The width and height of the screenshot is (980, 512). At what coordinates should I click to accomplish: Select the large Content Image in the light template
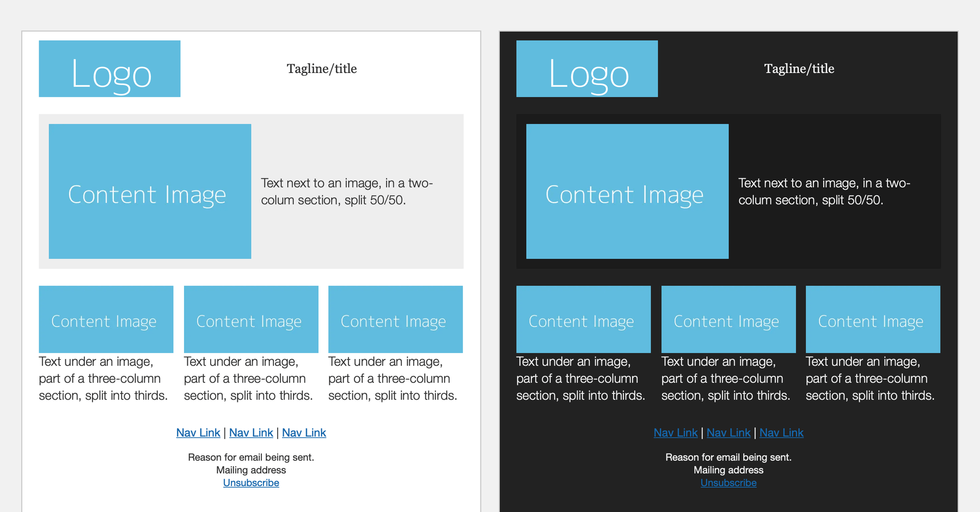(150, 191)
